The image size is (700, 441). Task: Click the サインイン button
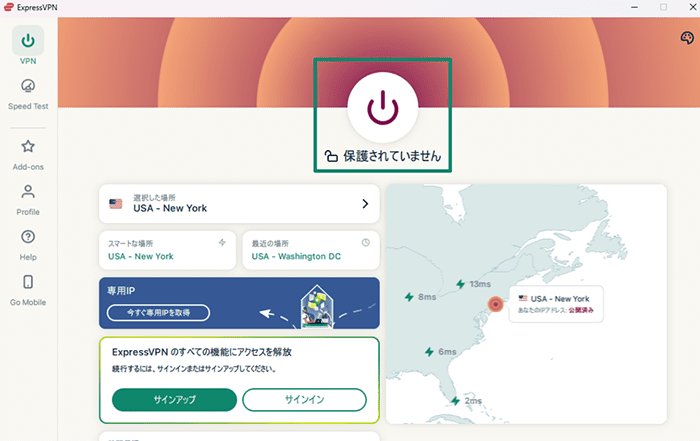click(x=304, y=400)
